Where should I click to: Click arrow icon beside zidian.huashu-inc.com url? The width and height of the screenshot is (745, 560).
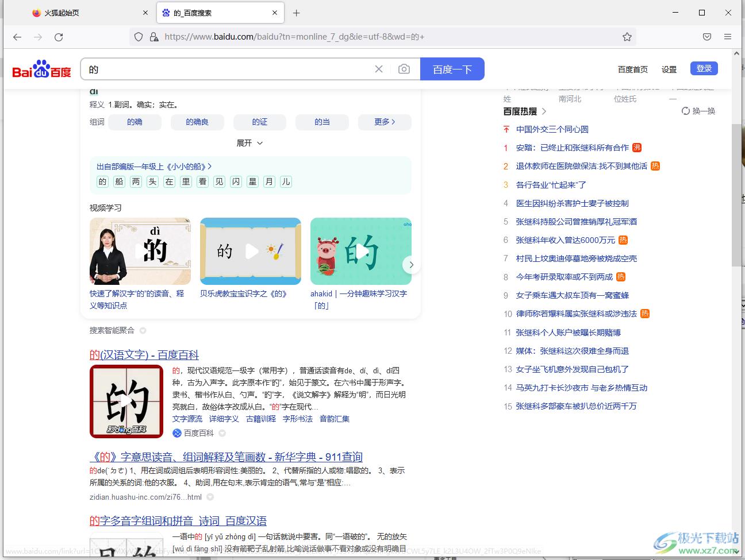[210, 497]
